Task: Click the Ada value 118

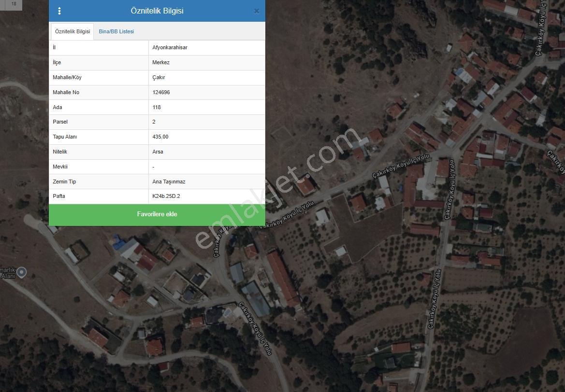Action: [157, 107]
